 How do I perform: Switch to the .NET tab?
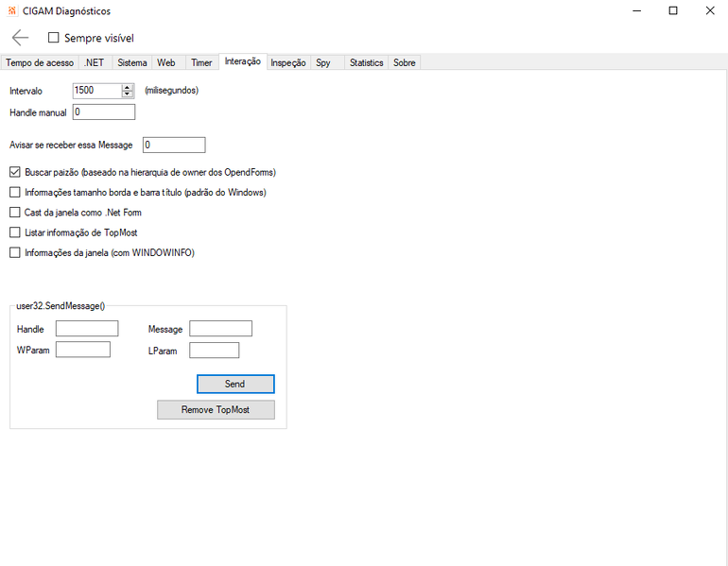95,62
